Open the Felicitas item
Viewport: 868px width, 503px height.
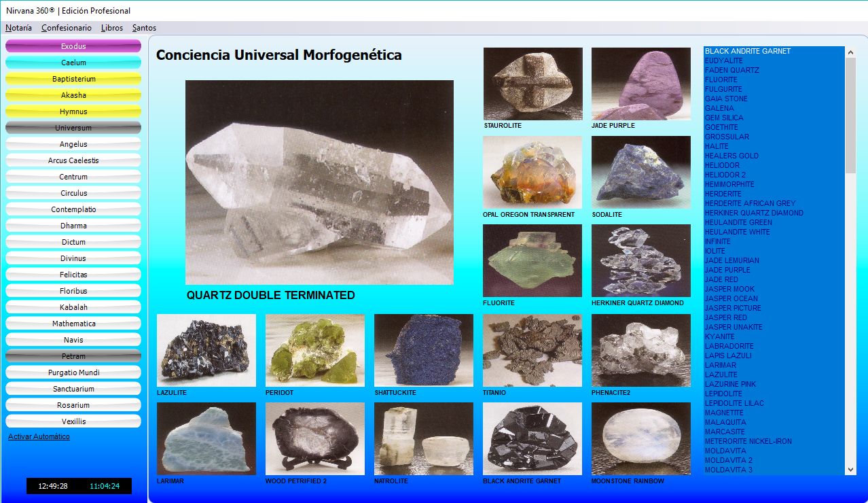[x=73, y=275]
